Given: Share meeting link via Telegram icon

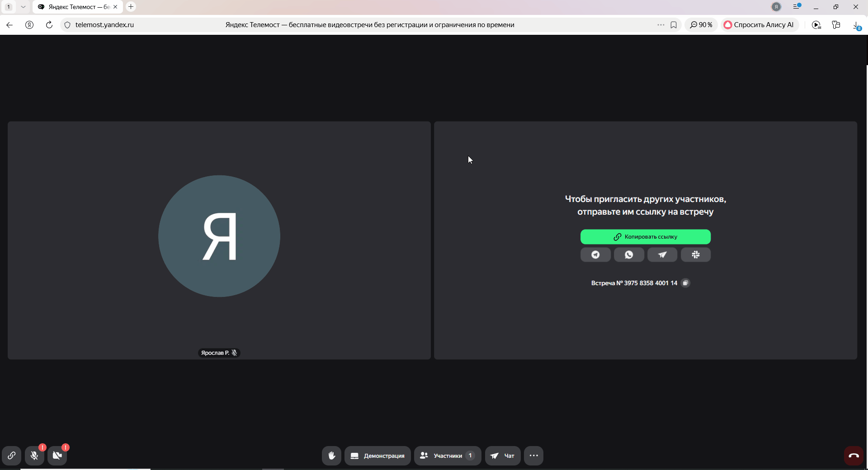Looking at the screenshot, I should (x=595, y=255).
